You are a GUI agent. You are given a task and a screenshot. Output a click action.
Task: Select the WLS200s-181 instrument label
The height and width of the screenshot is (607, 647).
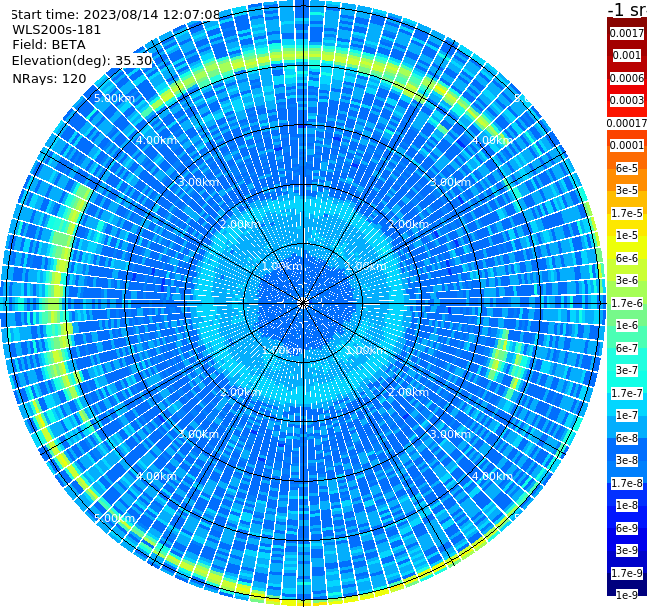(57, 30)
